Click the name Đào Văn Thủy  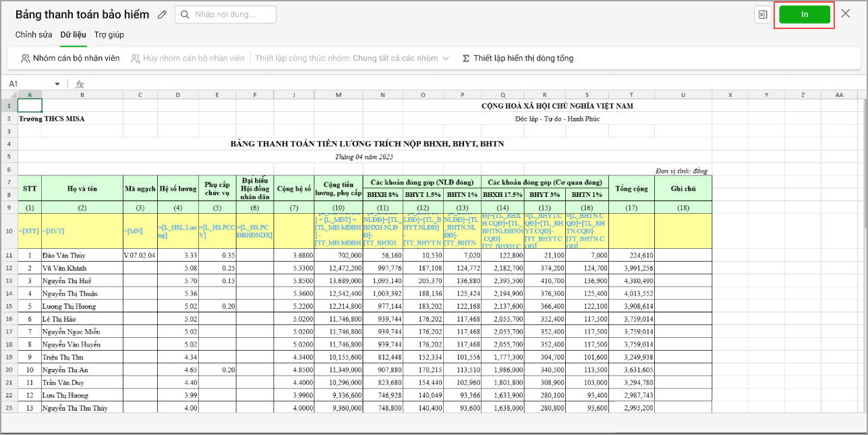pyautogui.click(x=65, y=256)
